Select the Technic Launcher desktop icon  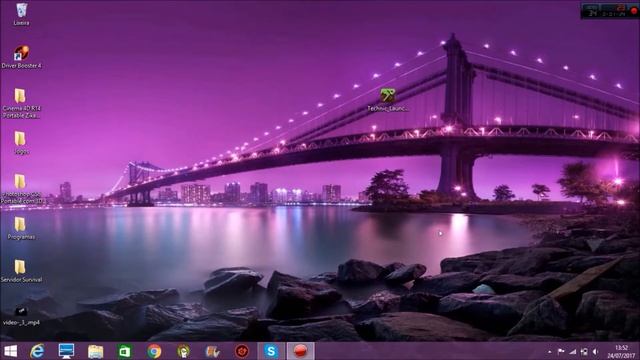tap(387, 100)
